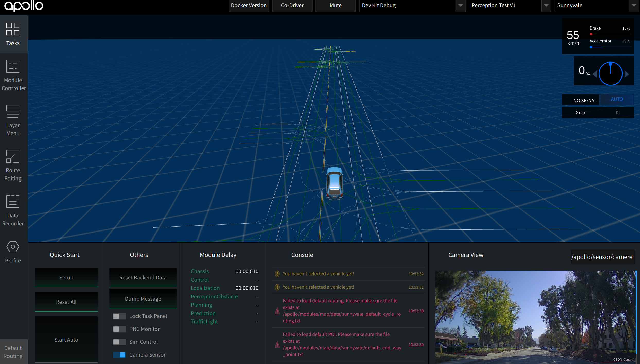Click the routing failure error icon
Viewport: 640px width, 364px height.
(277, 311)
